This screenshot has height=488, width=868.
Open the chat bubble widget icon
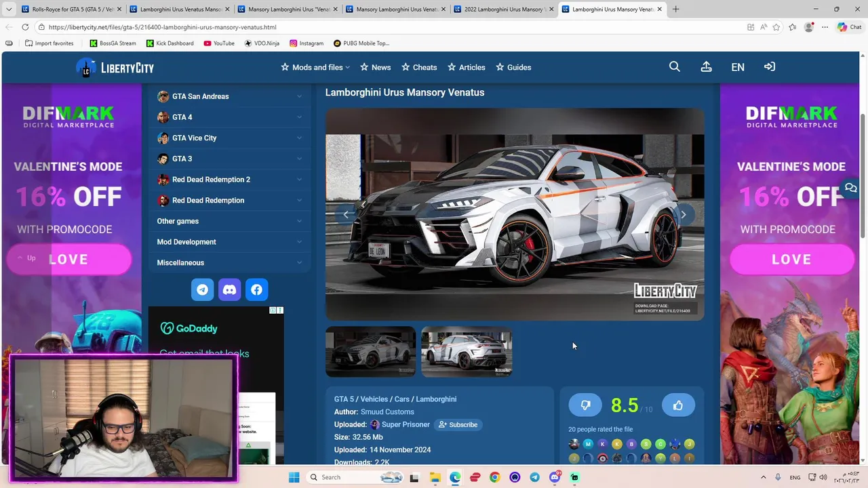coord(850,188)
